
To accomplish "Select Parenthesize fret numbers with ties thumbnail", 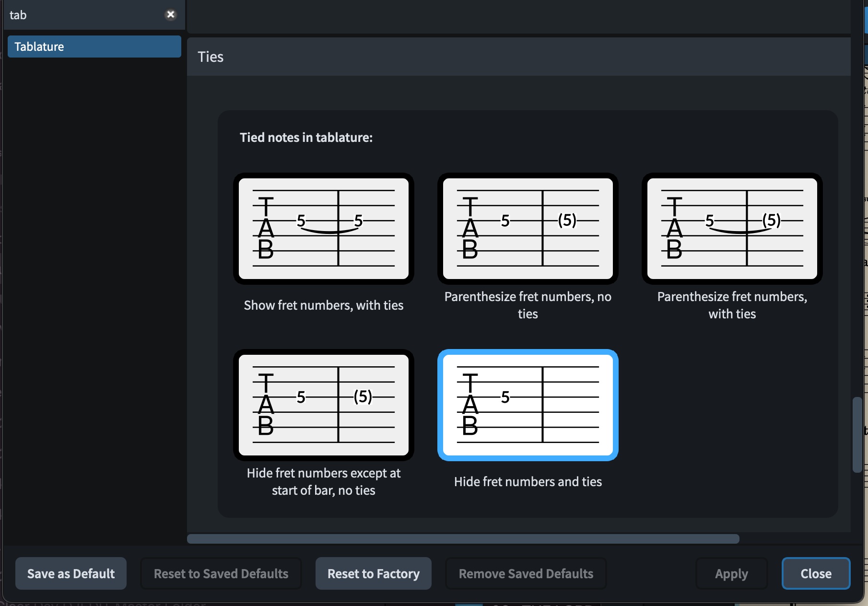I will pos(732,229).
